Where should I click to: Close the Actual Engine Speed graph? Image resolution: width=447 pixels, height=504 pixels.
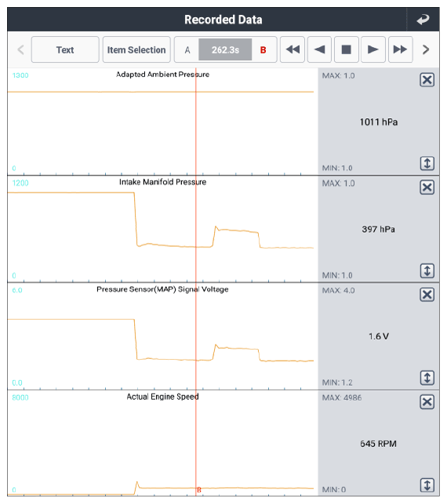[427, 402]
